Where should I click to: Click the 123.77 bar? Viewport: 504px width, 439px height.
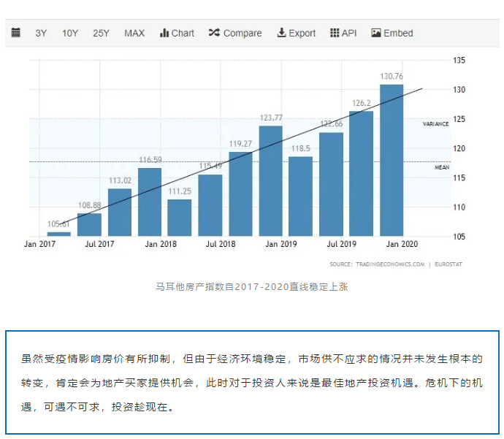point(271,181)
